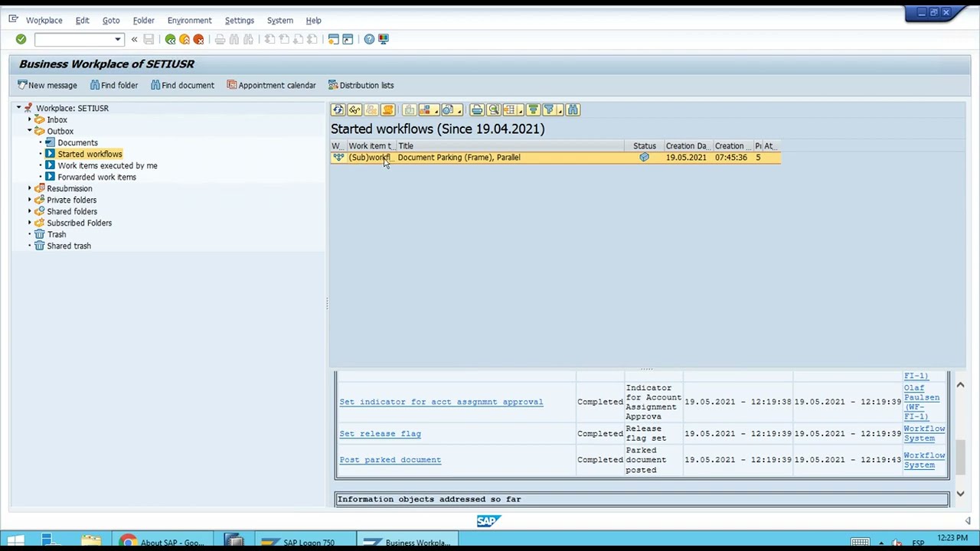Click the preview pane scroll-down arrow
This screenshot has height=551, width=980.
tap(960, 494)
